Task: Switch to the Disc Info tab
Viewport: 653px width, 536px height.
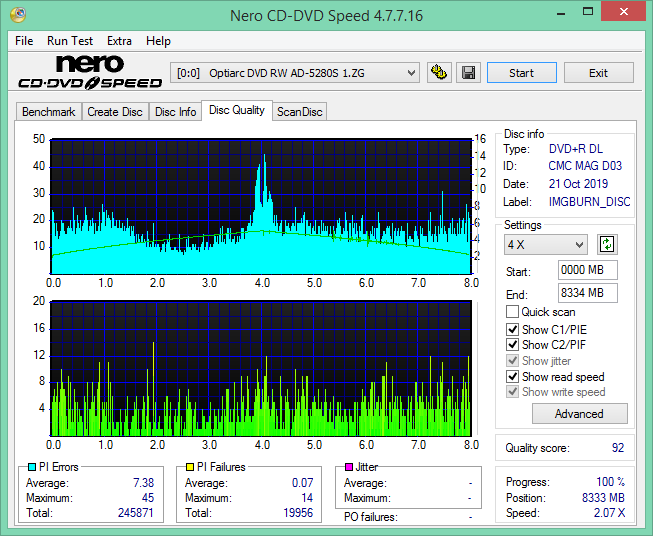Action: point(175,112)
